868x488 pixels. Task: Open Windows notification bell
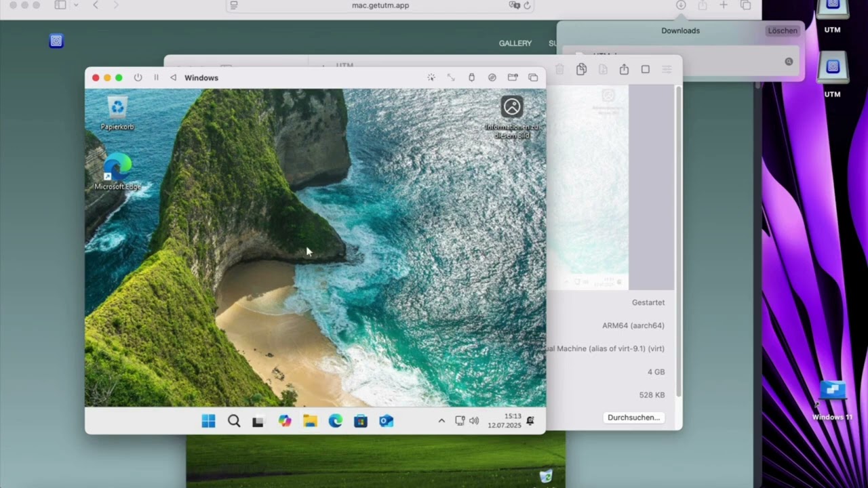tap(530, 421)
